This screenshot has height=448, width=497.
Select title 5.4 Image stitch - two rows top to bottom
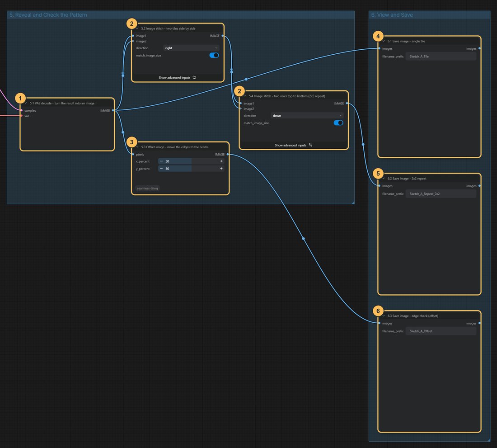point(287,96)
